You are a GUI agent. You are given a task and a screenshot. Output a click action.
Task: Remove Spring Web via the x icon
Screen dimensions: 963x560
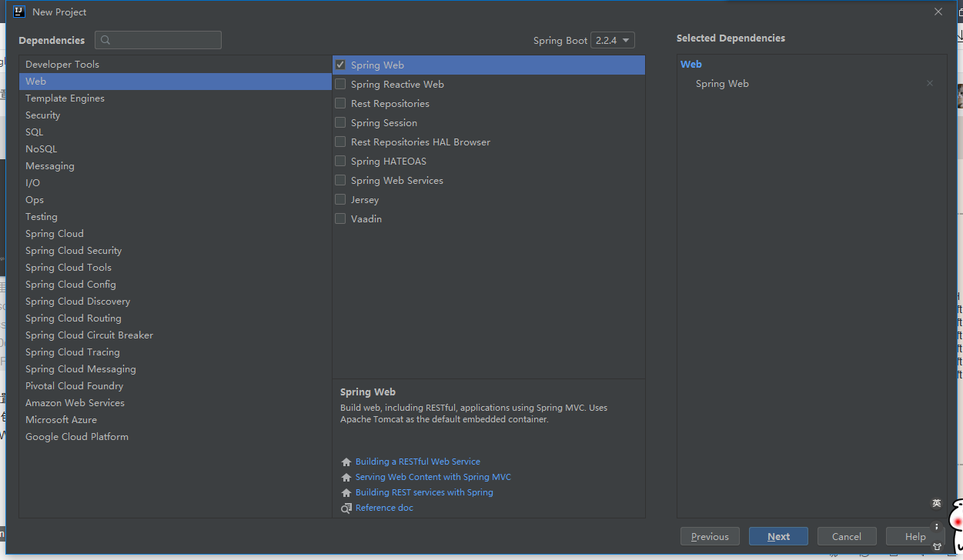coord(930,83)
